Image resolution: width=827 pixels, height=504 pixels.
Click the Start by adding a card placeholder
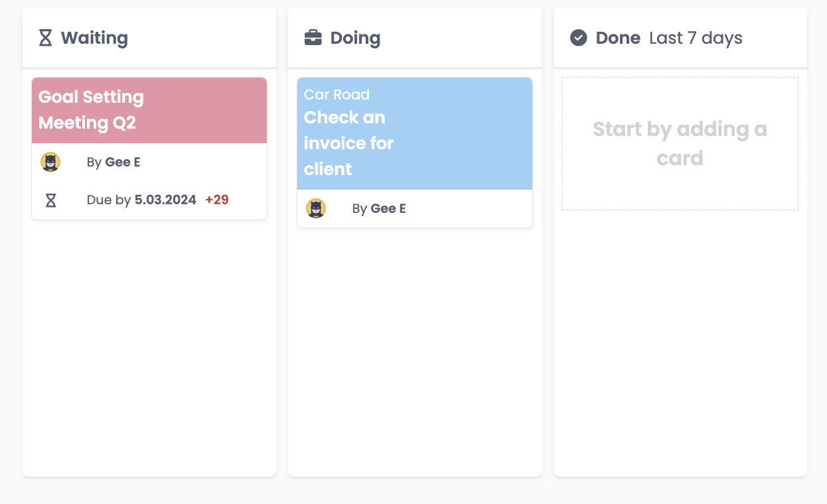(x=680, y=143)
